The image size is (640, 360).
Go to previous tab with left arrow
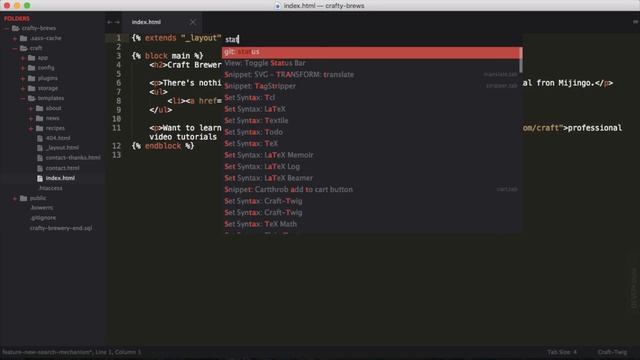pos(109,22)
